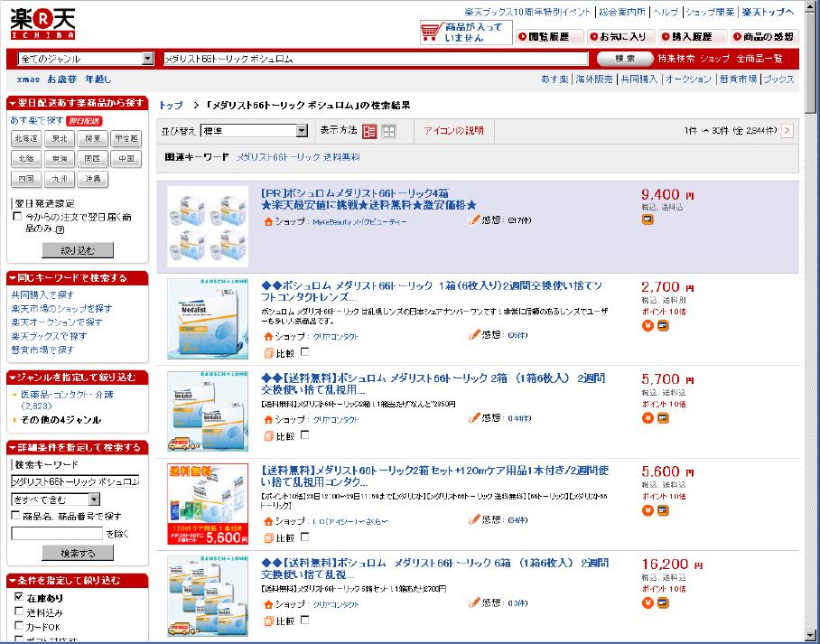Open お気に入り favorites

point(620,37)
